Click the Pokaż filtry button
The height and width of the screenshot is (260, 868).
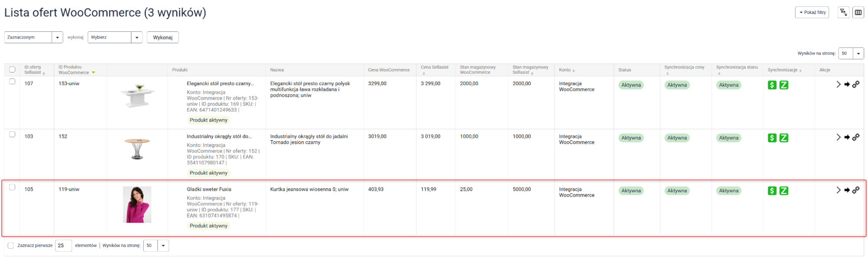tap(812, 13)
